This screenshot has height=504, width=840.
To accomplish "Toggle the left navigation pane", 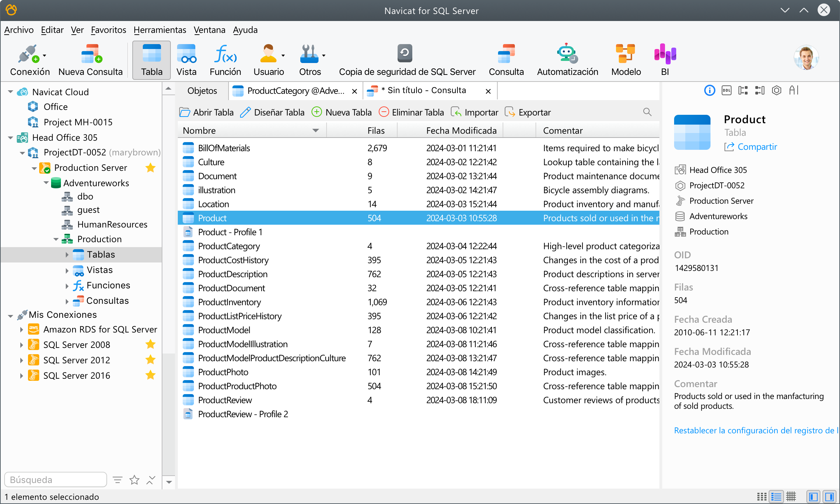I will [813, 497].
